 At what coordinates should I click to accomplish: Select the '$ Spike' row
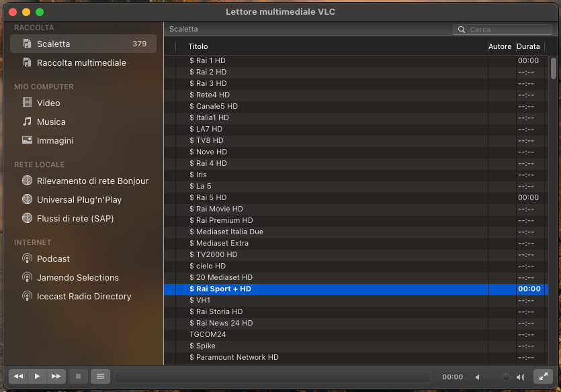(356, 346)
